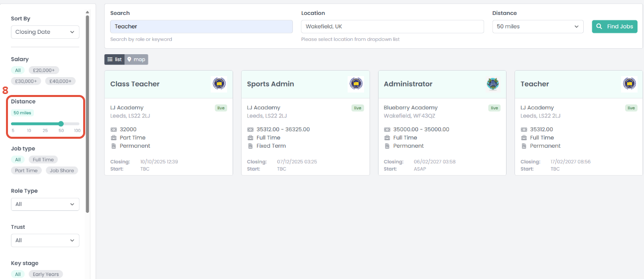
Task: Filter salary by £20,000+
Action: coord(44,70)
